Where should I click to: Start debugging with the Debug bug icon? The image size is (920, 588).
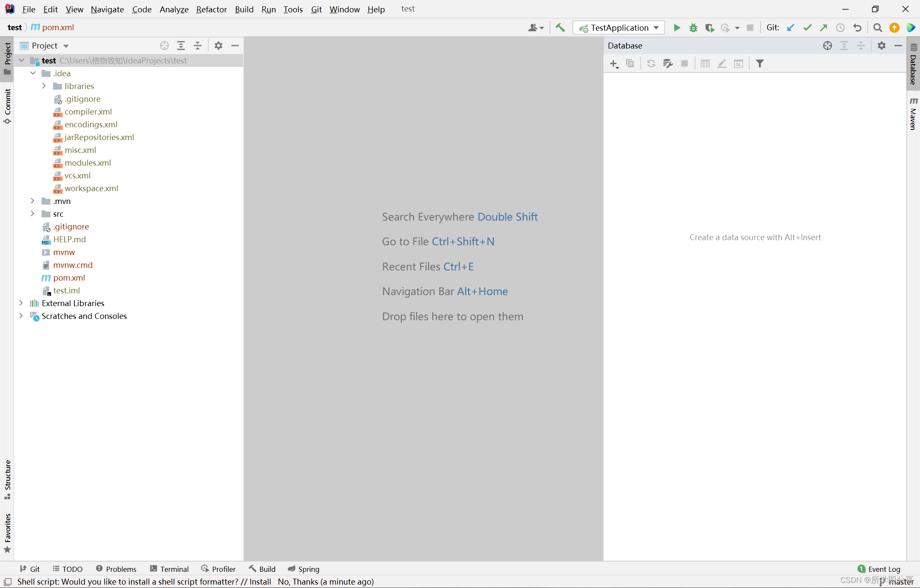(x=693, y=28)
